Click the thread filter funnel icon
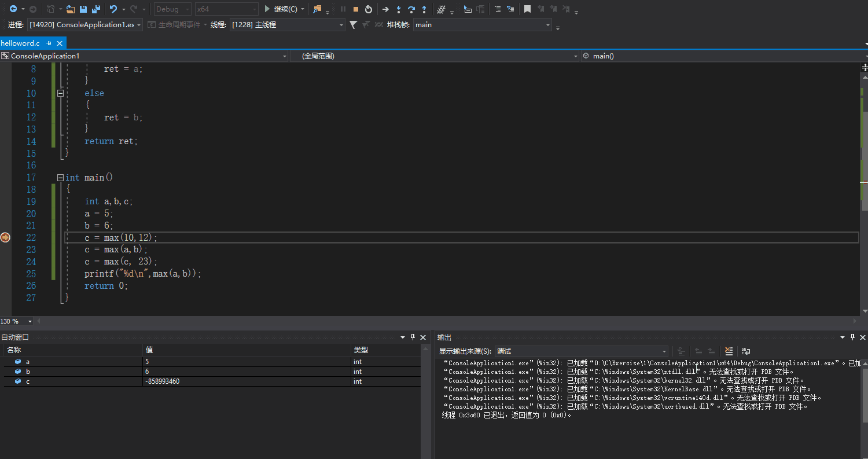 (x=354, y=25)
